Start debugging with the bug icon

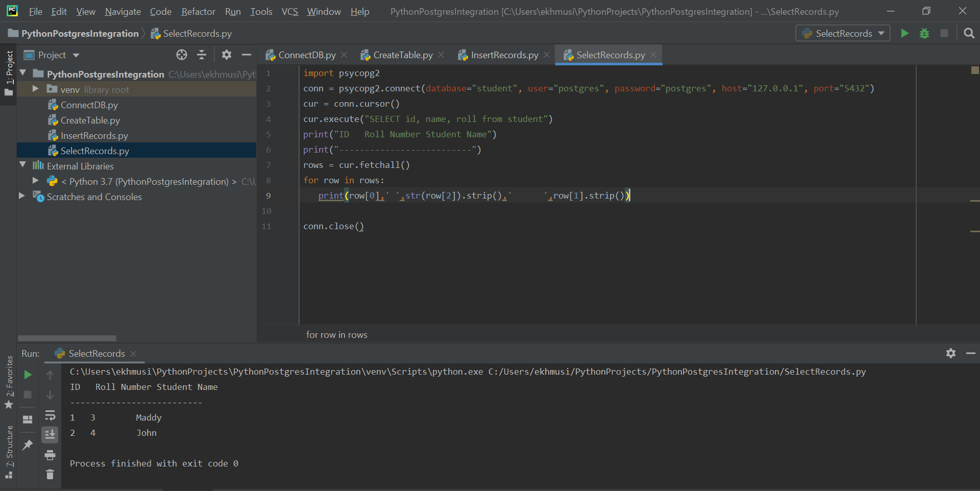tap(924, 33)
